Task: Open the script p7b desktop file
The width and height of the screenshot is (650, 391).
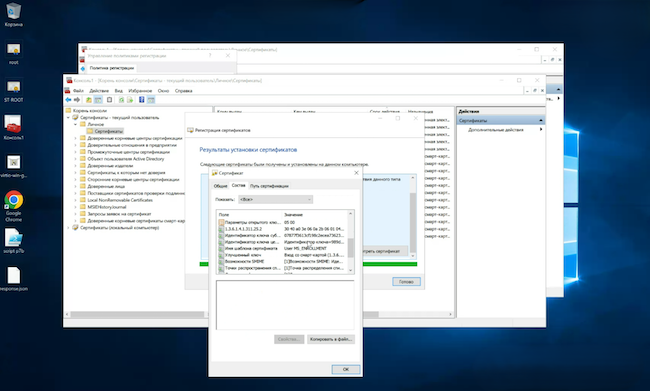Action: (13, 240)
